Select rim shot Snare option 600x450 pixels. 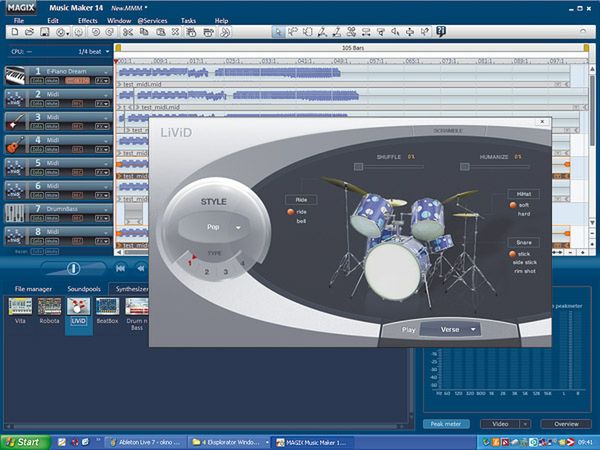[x=526, y=271]
